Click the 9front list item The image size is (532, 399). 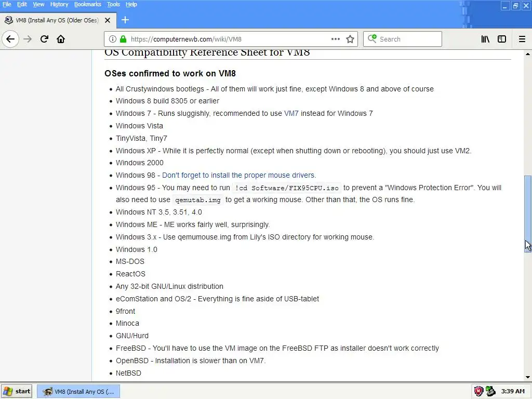126,311
